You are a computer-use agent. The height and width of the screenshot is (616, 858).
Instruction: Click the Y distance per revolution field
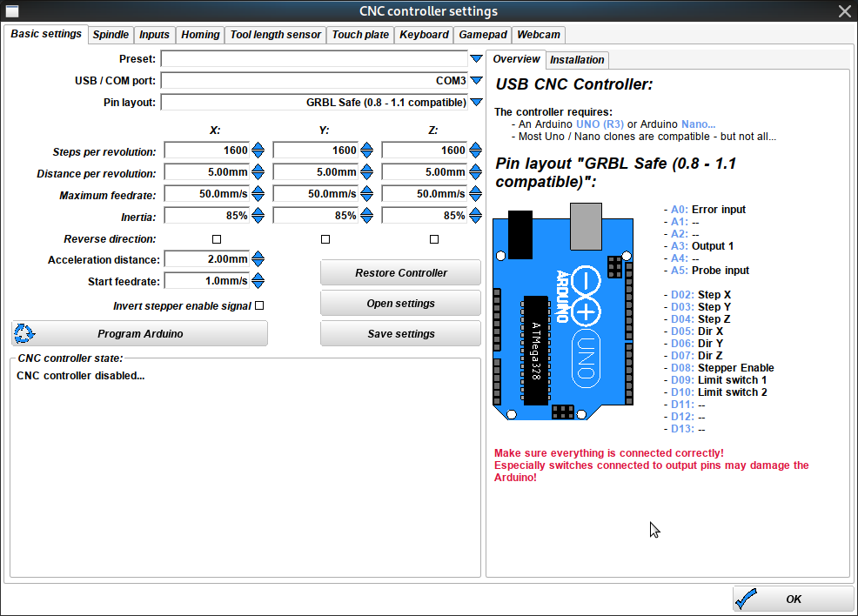[314, 173]
